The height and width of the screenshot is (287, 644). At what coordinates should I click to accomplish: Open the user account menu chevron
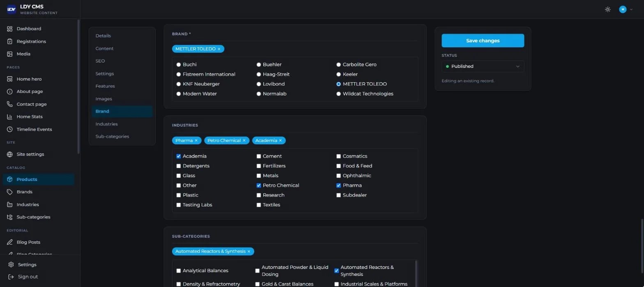[631, 9]
